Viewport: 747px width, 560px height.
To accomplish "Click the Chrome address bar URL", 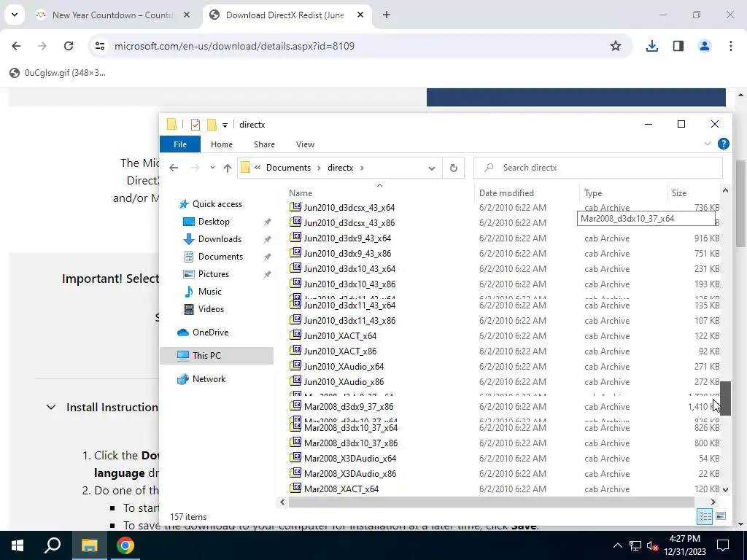I will click(234, 46).
